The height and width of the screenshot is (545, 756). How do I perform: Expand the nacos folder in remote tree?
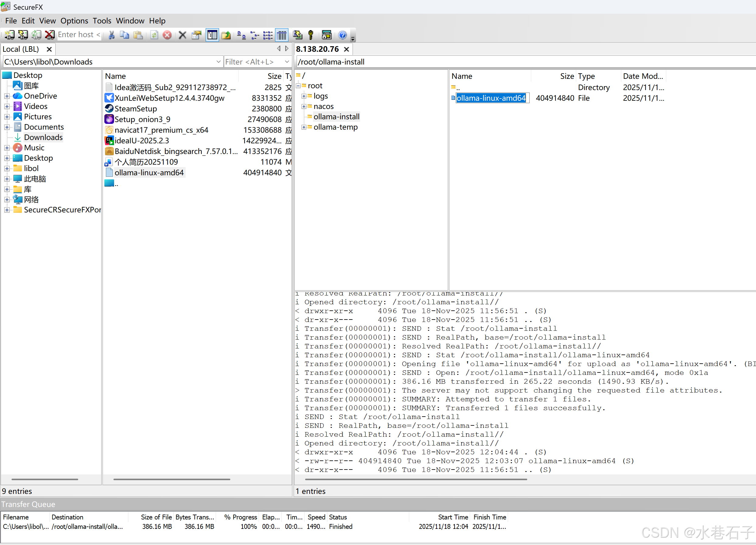click(x=304, y=106)
